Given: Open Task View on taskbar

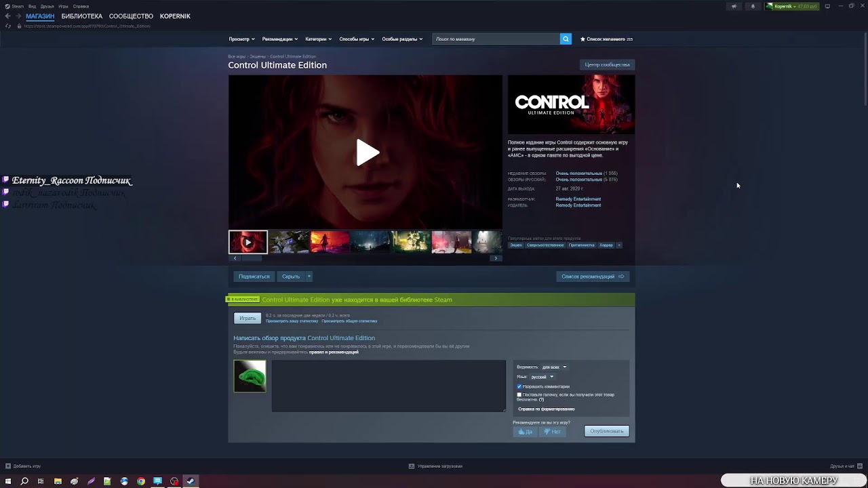Looking at the screenshot, I should (x=41, y=481).
